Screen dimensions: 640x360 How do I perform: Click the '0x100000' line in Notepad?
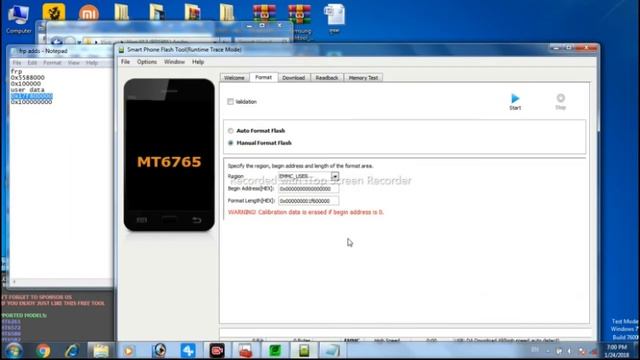[x=26, y=84]
